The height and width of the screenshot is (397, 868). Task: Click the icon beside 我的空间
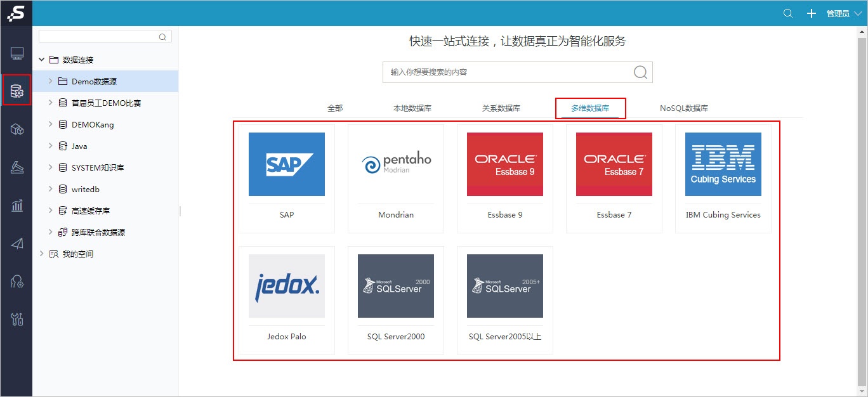pyautogui.click(x=54, y=254)
